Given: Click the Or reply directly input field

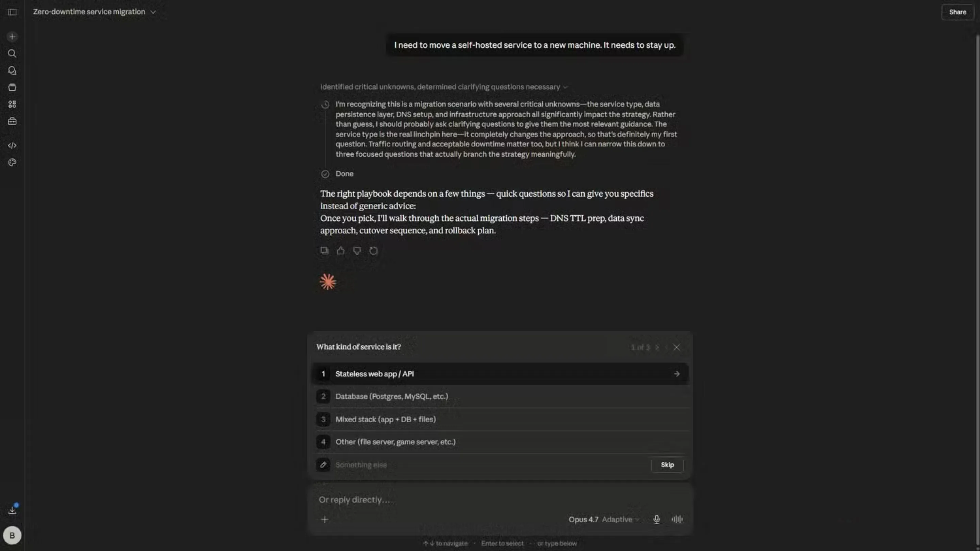Looking at the screenshot, I should point(500,500).
